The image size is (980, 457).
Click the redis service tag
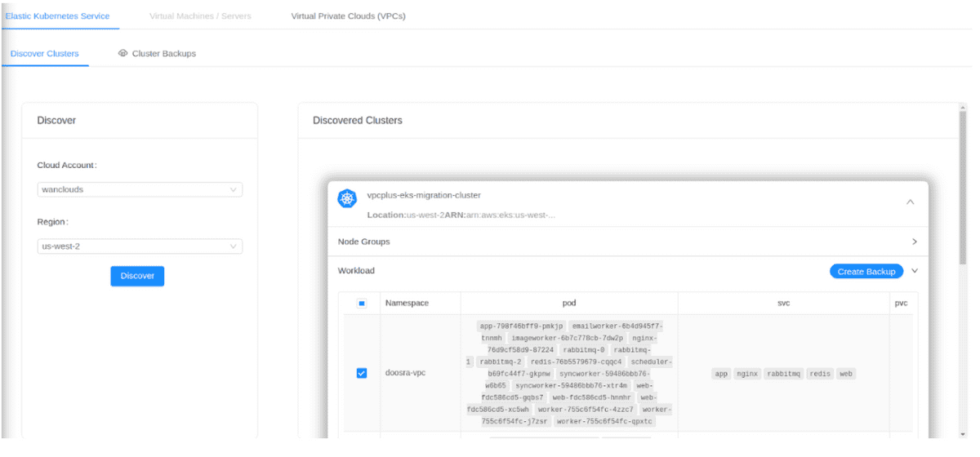[x=821, y=374]
